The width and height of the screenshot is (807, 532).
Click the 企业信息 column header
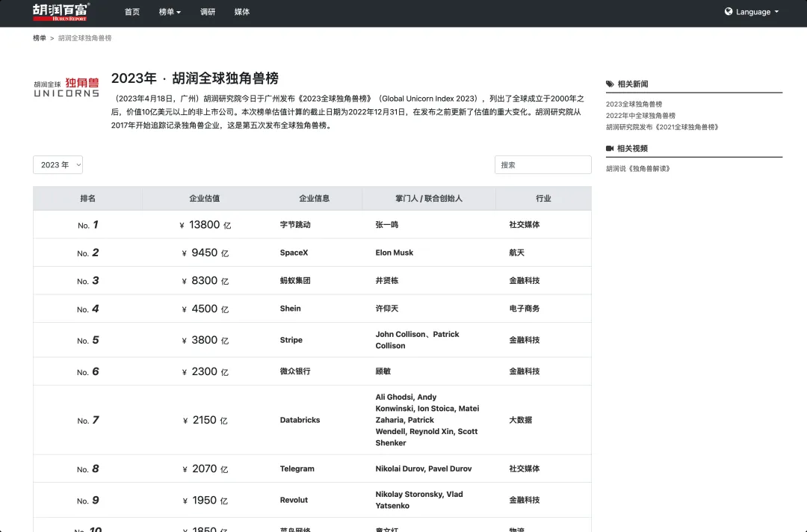(315, 199)
